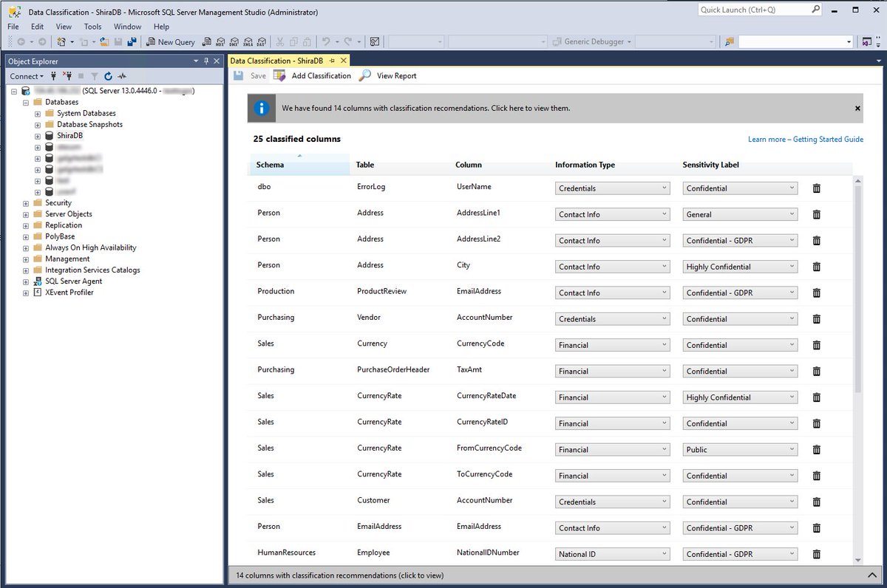Viewport: 887px width, 588px height.
Task: Delete classification for Address City row
Action: tap(817, 267)
